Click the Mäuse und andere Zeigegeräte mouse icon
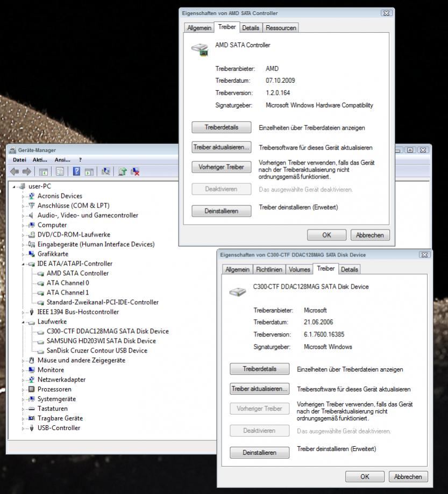The image size is (448, 494). [x=31, y=360]
